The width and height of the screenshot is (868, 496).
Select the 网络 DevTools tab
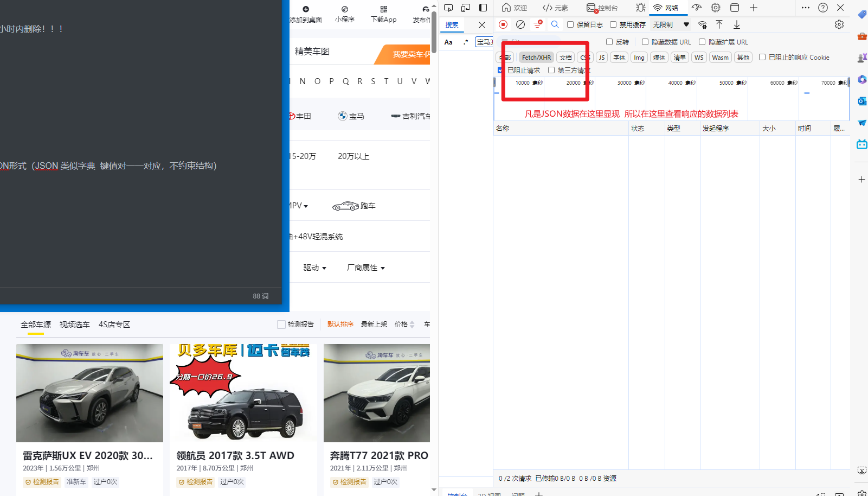(666, 8)
